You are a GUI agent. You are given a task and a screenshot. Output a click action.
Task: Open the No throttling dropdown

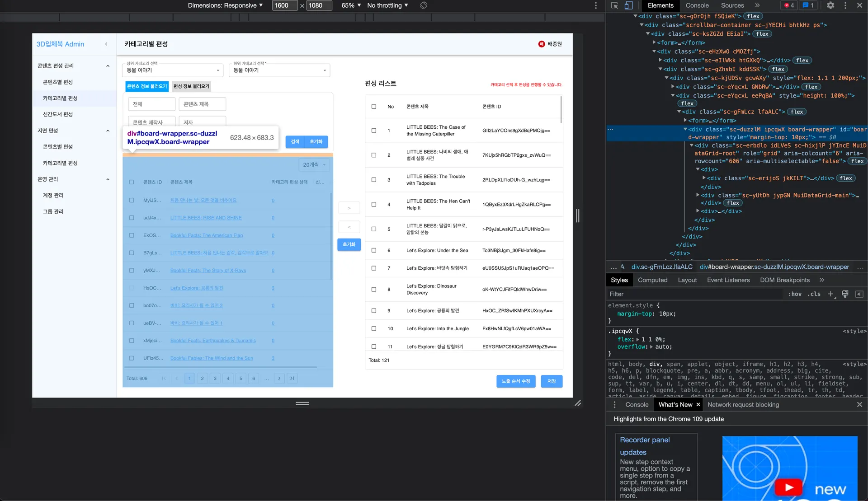(x=387, y=5)
